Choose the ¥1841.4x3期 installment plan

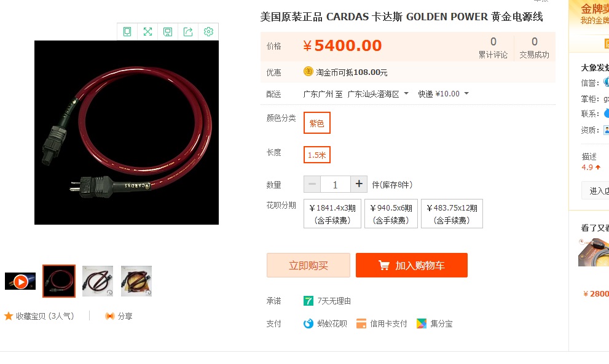[x=332, y=214]
